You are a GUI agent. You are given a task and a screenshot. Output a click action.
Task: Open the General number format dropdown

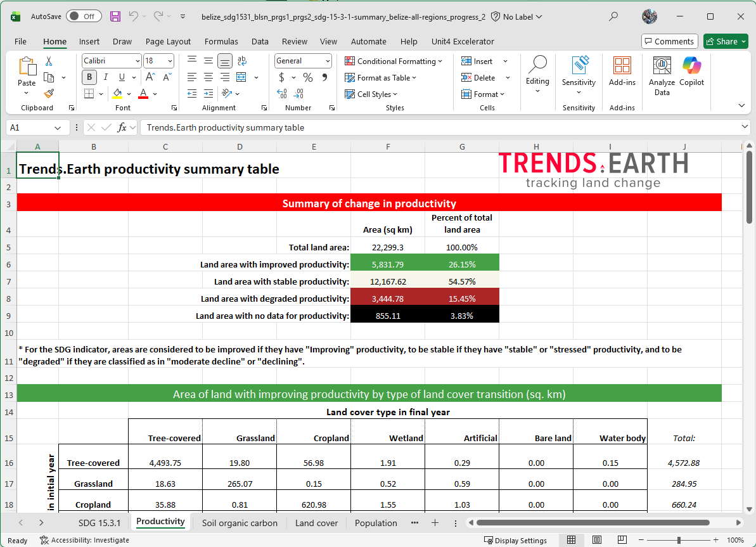pyautogui.click(x=328, y=61)
